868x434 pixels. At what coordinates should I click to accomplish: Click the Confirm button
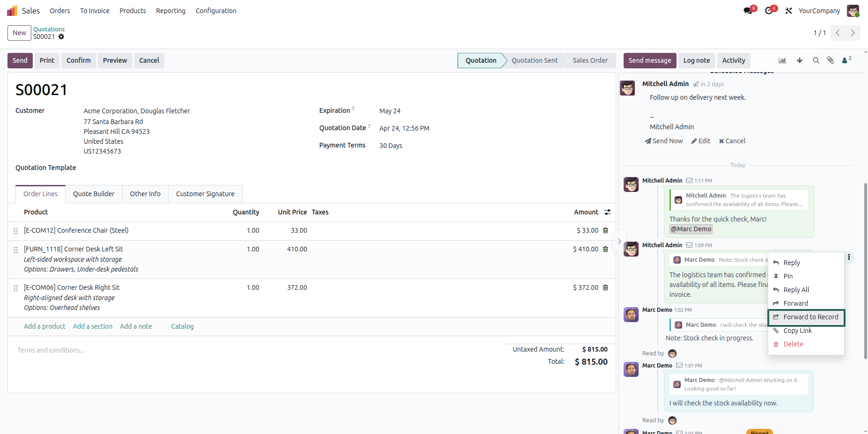click(79, 60)
